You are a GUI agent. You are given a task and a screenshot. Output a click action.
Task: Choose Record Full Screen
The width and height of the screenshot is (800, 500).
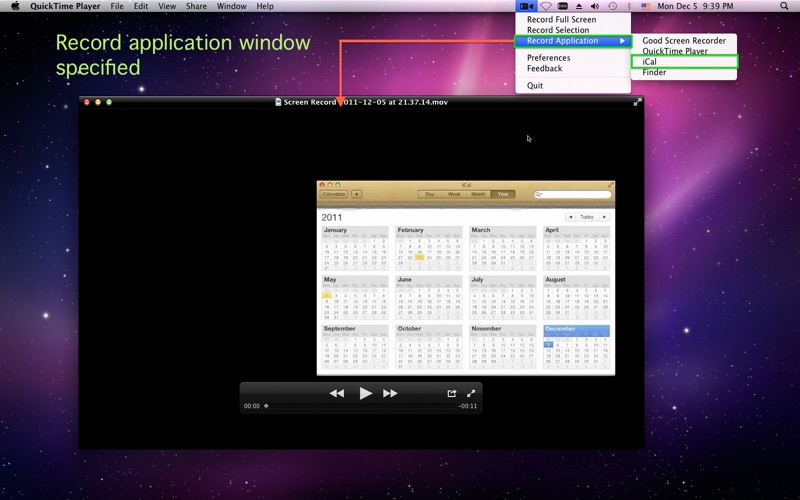pyautogui.click(x=573, y=19)
